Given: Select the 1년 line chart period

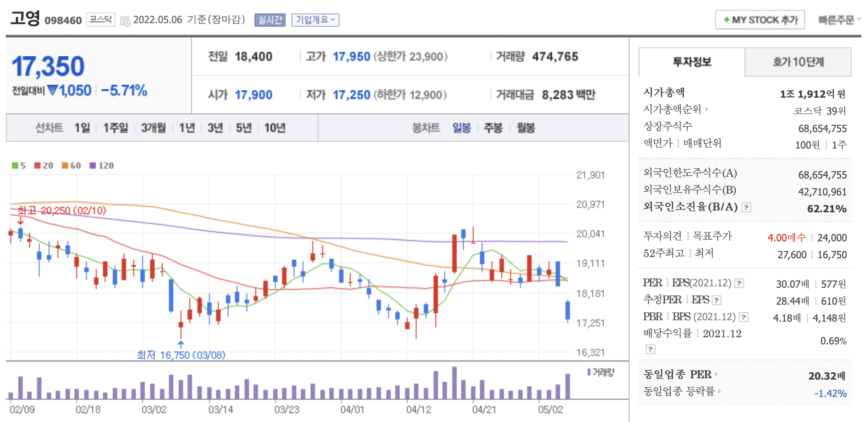Looking at the screenshot, I should (187, 128).
